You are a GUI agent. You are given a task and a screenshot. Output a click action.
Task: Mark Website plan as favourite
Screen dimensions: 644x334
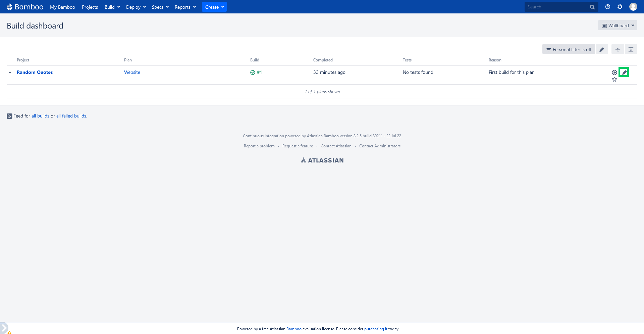click(614, 80)
